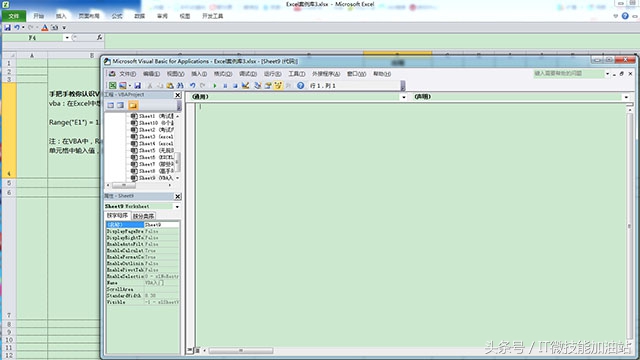Toggle Folders view in project panel
The image size is (640, 360).
133,105
